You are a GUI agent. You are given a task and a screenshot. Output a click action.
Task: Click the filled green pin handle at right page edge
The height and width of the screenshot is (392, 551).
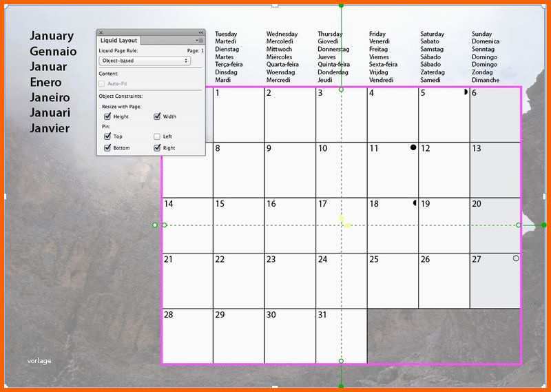pyautogui.click(x=544, y=225)
